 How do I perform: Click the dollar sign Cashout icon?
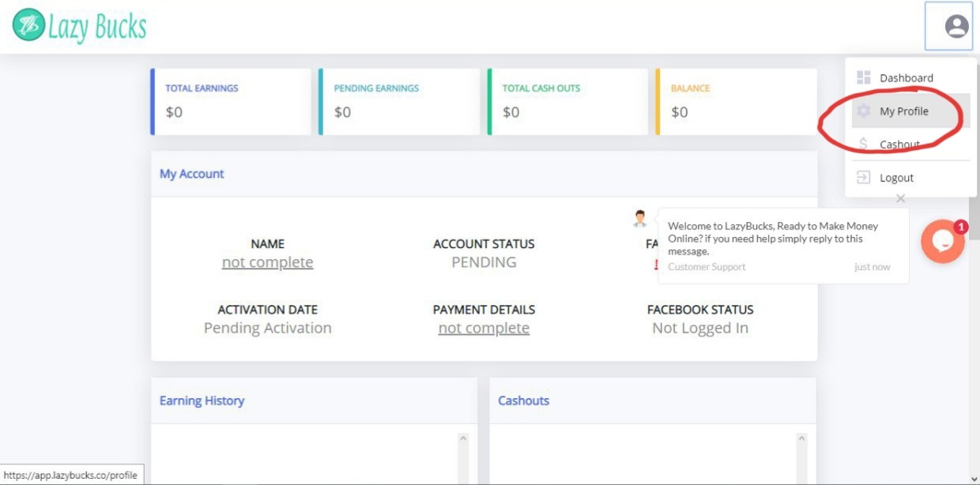(863, 145)
